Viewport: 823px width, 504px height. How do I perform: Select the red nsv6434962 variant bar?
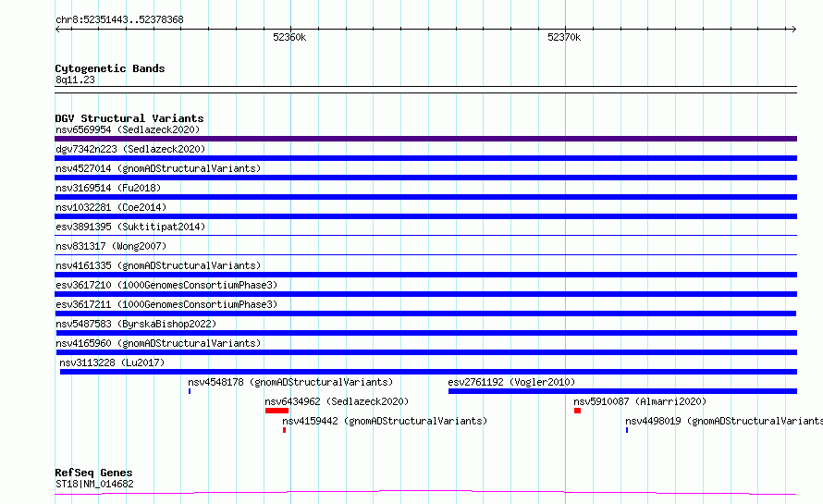point(276,411)
